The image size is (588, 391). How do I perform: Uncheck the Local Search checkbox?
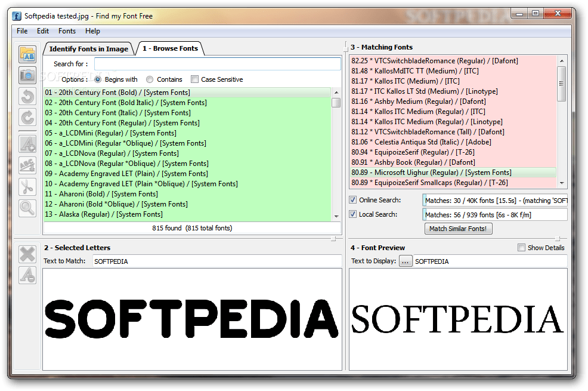click(352, 214)
